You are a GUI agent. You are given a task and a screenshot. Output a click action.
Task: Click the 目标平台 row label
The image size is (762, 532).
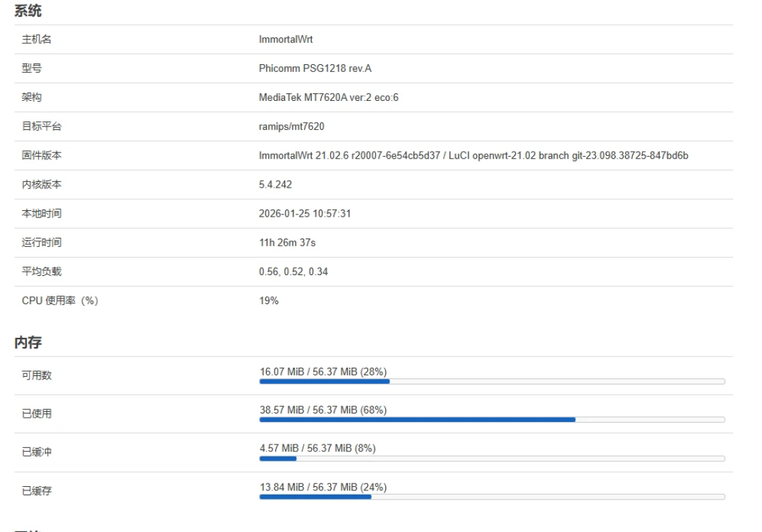click(x=42, y=126)
